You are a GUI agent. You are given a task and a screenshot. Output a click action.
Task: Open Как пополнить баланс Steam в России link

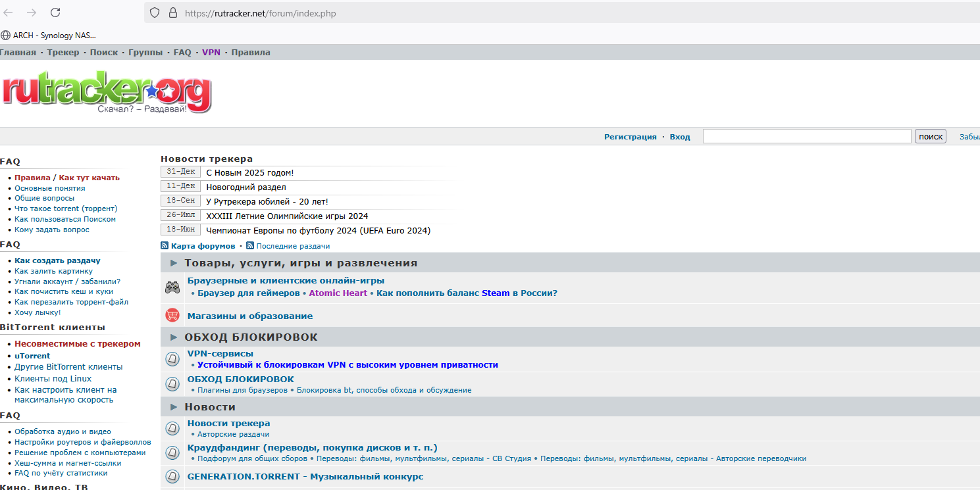click(467, 293)
